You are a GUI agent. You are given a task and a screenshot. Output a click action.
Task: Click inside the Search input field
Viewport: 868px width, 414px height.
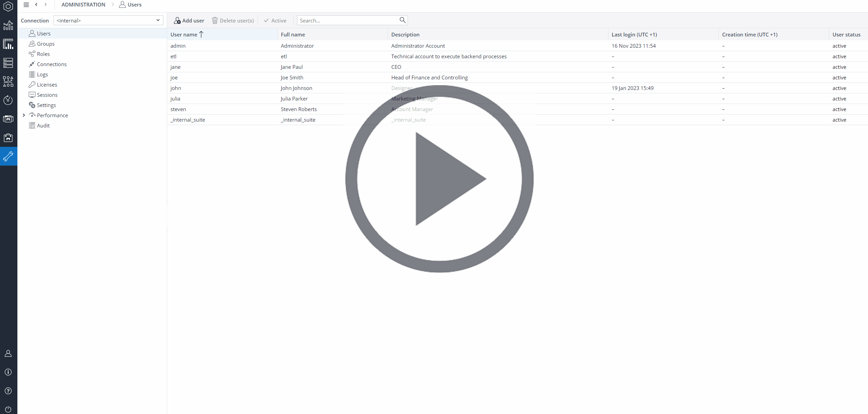click(x=348, y=20)
